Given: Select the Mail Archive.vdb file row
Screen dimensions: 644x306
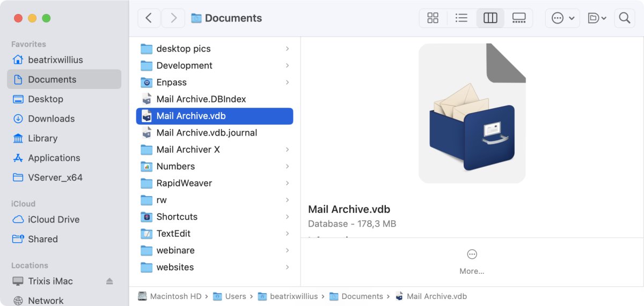Looking at the screenshot, I should (215, 116).
